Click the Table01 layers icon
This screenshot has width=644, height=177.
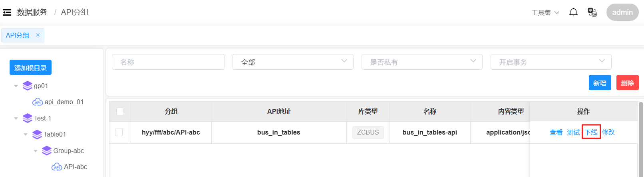click(x=37, y=134)
